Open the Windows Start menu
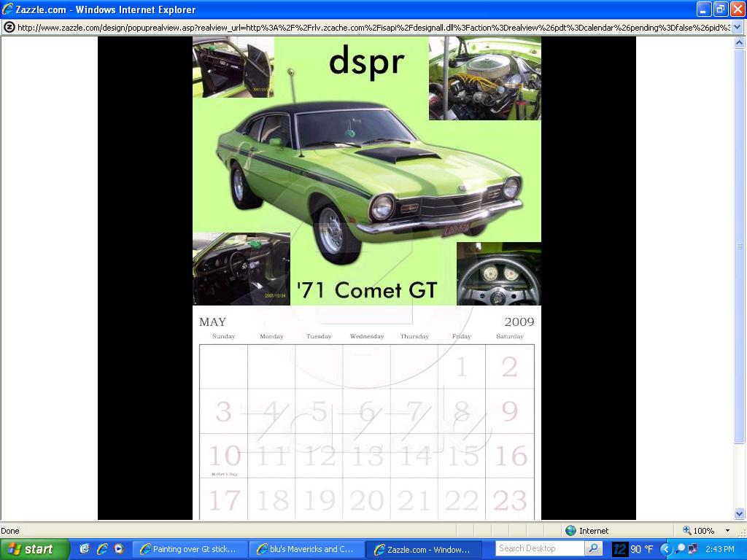The width and height of the screenshot is (747, 560). (x=34, y=549)
